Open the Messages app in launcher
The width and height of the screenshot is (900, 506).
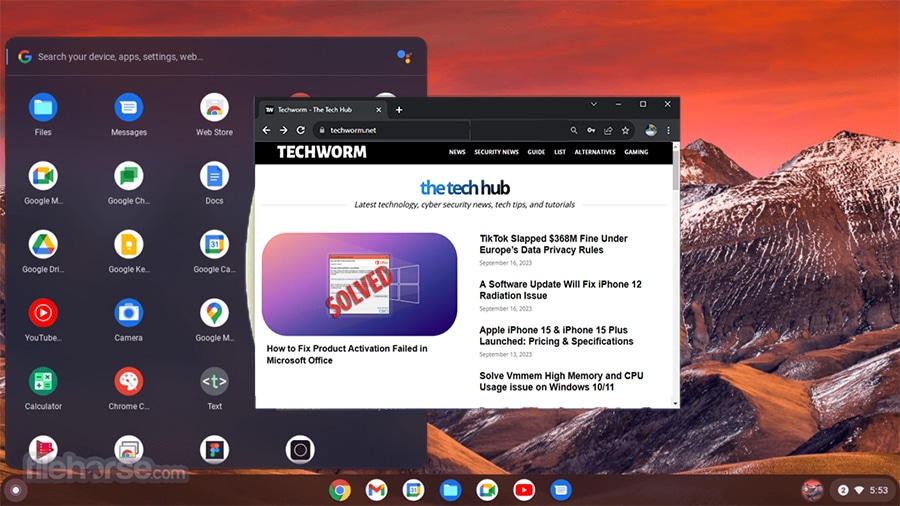click(x=129, y=108)
